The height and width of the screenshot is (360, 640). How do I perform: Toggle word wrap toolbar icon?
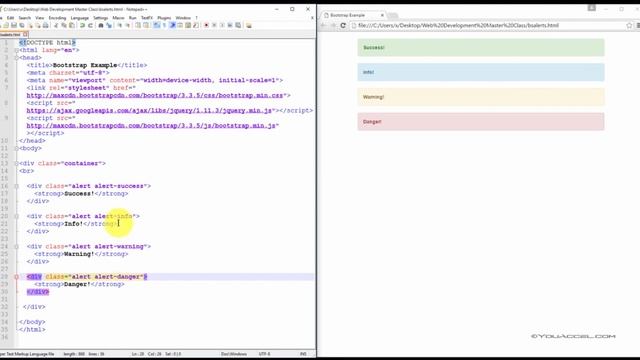(156, 25)
